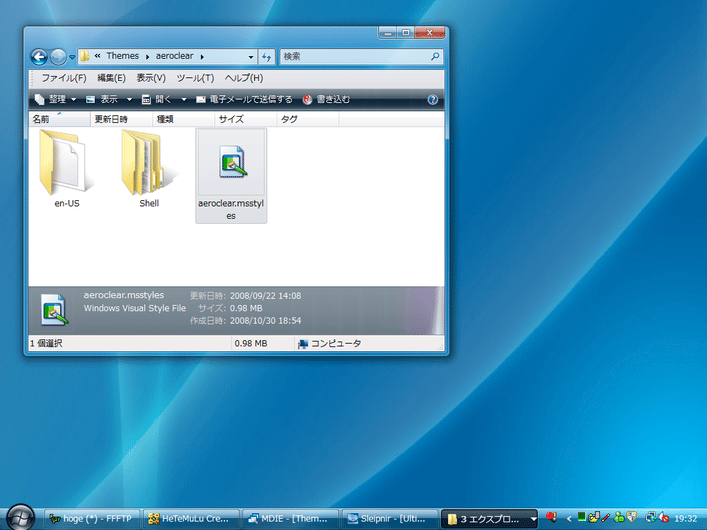The image size is (707, 530).
Task: Select the Shell folder icon
Action: point(149,162)
